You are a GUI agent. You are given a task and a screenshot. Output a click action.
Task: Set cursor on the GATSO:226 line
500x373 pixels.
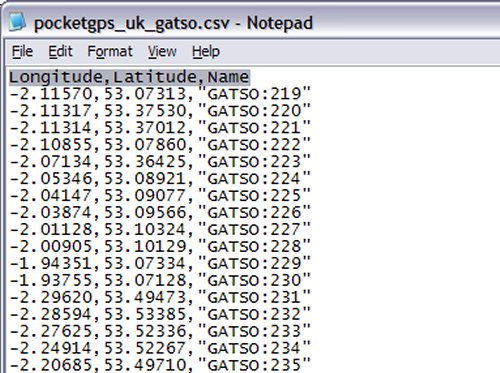point(160,213)
